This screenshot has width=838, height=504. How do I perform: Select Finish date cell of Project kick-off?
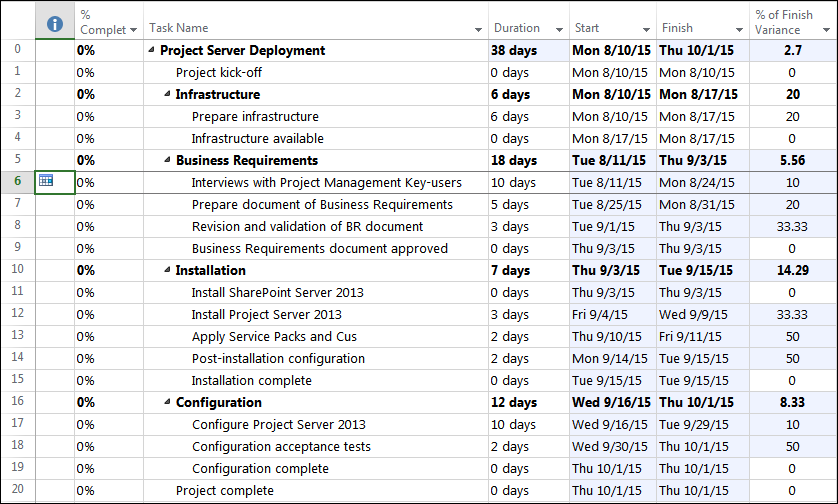pyautogui.click(x=697, y=73)
